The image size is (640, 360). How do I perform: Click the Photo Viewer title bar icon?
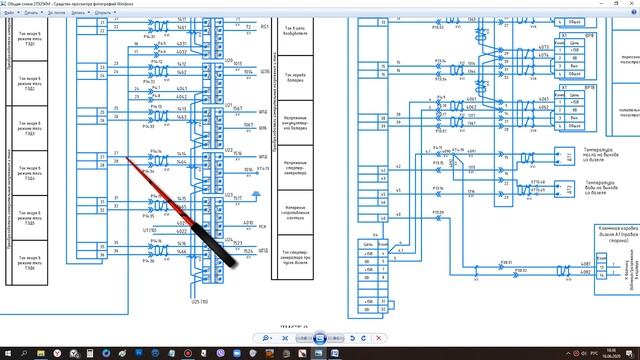pyautogui.click(x=3, y=3)
